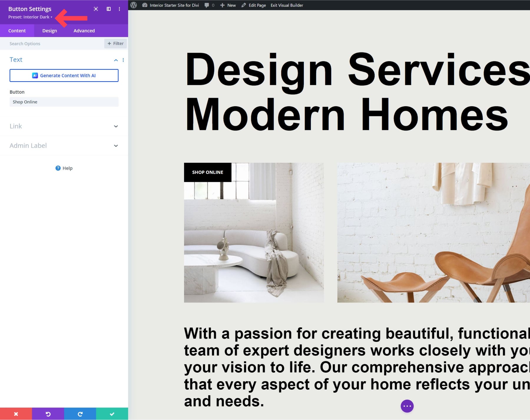Click the comments bubble icon in the admin bar
This screenshot has width=530, height=420.
pyautogui.click(x=207, y=5)
